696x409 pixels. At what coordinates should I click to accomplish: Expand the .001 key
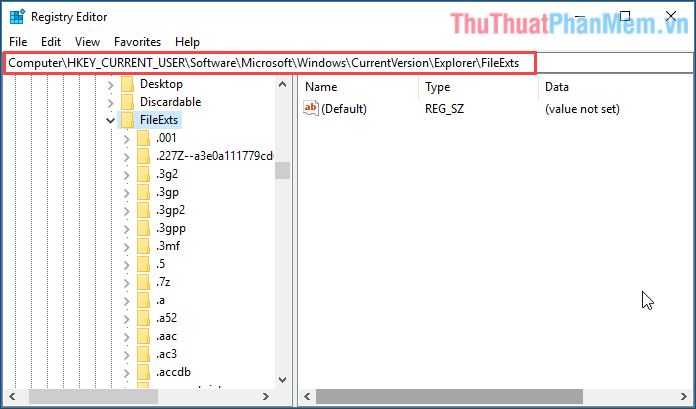[x=127, y=139]
